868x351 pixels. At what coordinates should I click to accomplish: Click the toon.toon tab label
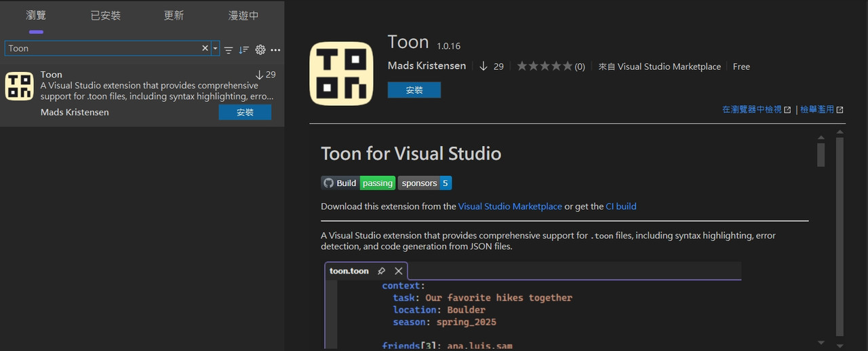[349, 271]
